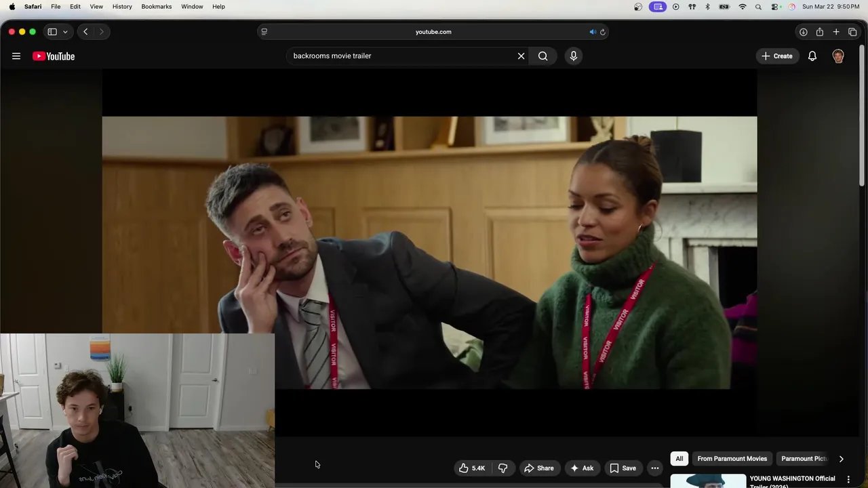868x488 pixels.
Task: Open the battery status menu
Action: pos(724,7)
